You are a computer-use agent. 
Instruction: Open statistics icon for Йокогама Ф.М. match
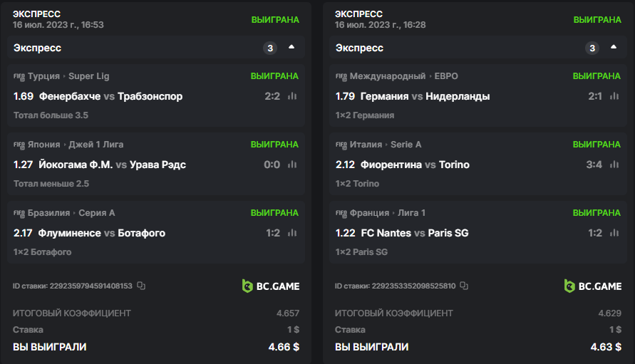[291, 165]
